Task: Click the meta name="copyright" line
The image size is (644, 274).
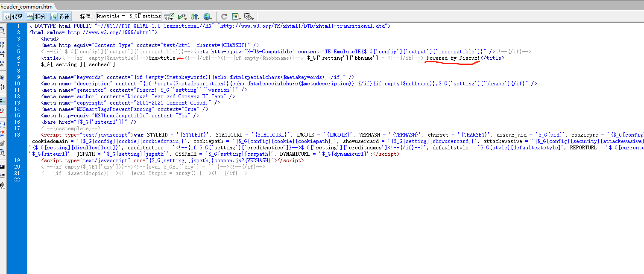Action: [131, 103]
